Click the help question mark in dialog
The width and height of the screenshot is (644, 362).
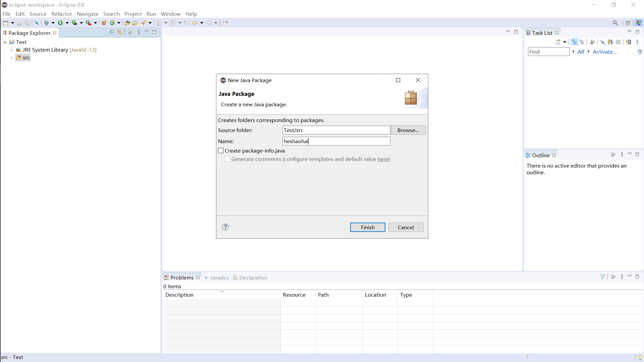point(225,227)
